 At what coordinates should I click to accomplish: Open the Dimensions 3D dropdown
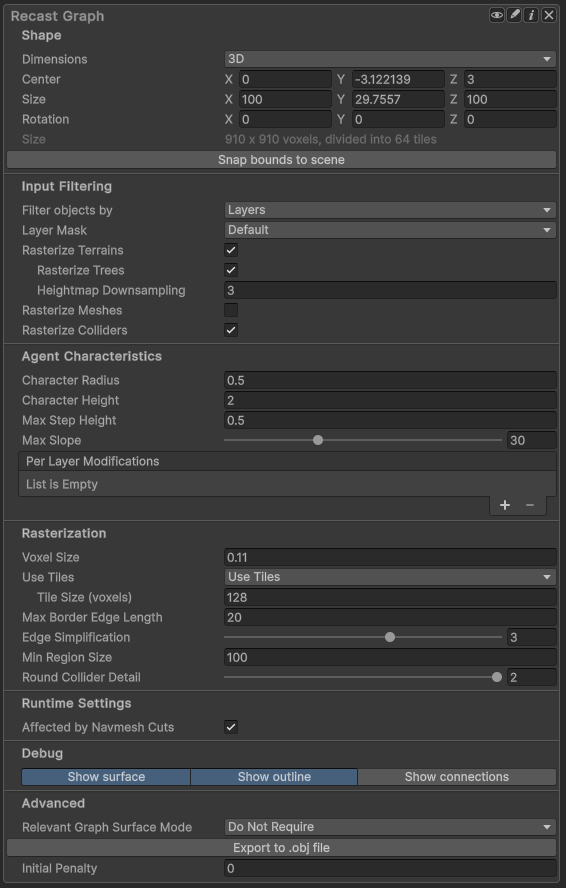(x=390, y=59)
